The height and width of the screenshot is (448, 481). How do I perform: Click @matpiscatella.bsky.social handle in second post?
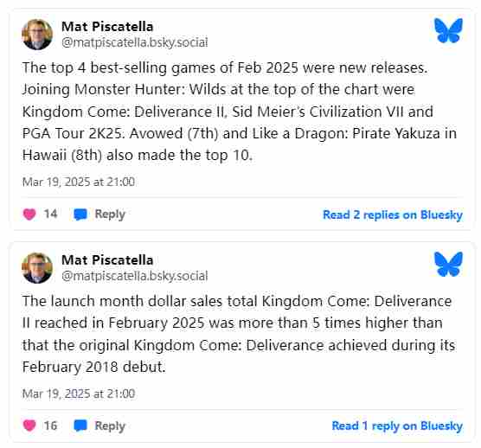tap(135, 276)
